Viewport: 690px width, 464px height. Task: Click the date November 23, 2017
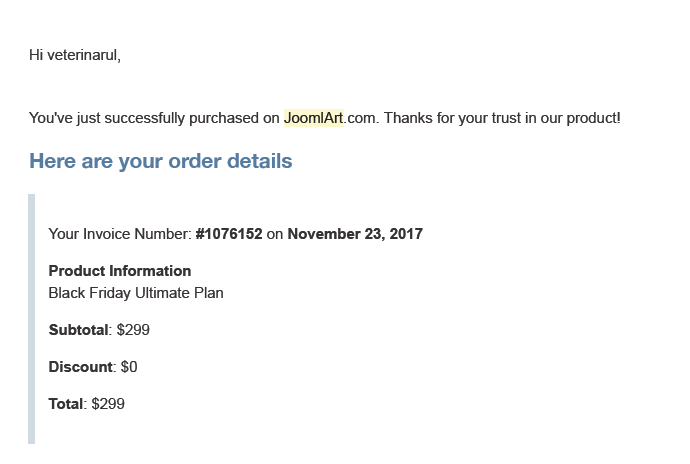pos(355,234)
